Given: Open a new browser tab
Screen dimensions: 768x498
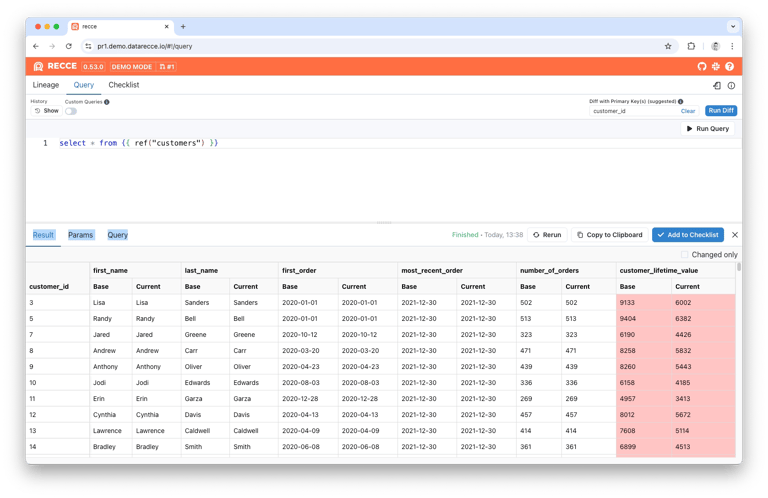Looking at the screenshot, I should [183, 26].
